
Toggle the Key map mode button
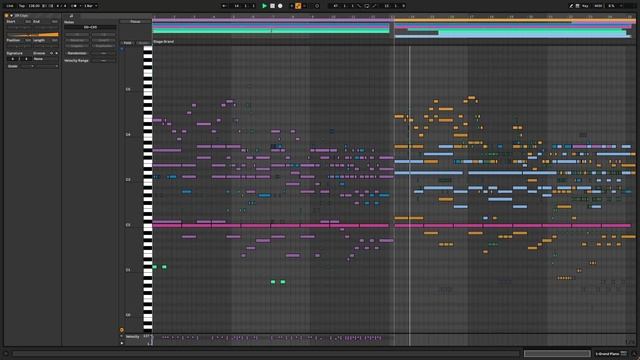[585, 6]
